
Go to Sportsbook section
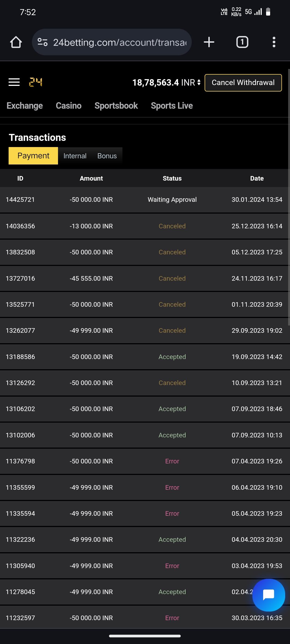click(116, 106)
